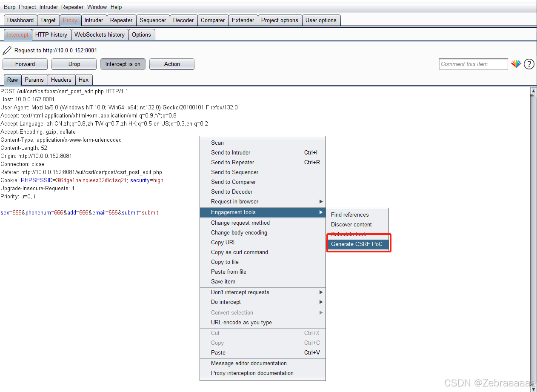Screen dimensions: 537x392
Task: Open the Project menu
Action: pyautogui.click(x=27, y=7)
